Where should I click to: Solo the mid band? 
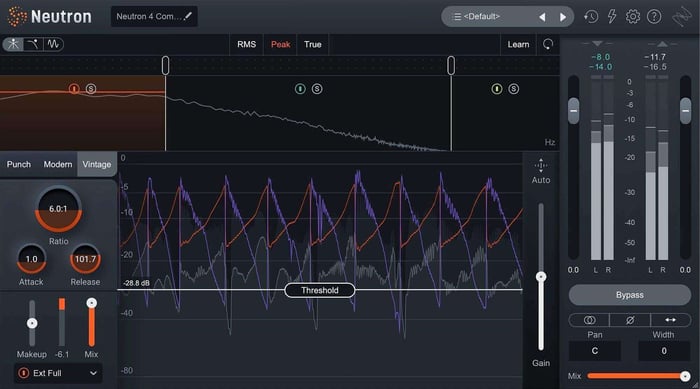point(317,89)
